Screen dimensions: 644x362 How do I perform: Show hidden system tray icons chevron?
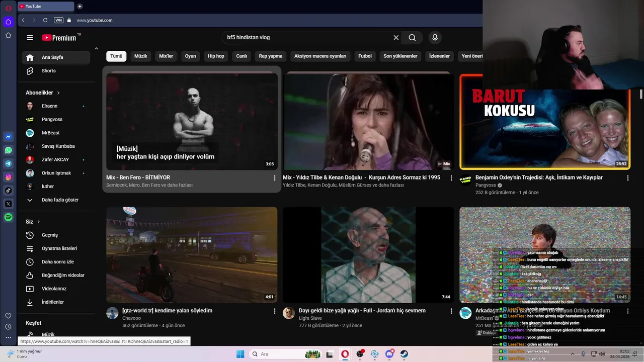pos(572,354)
